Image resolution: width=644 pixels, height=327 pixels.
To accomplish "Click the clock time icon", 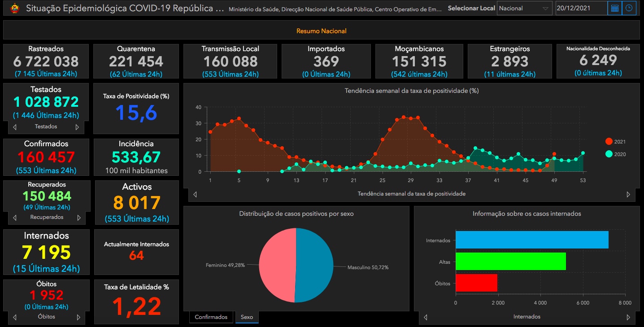I will (629, 8).
